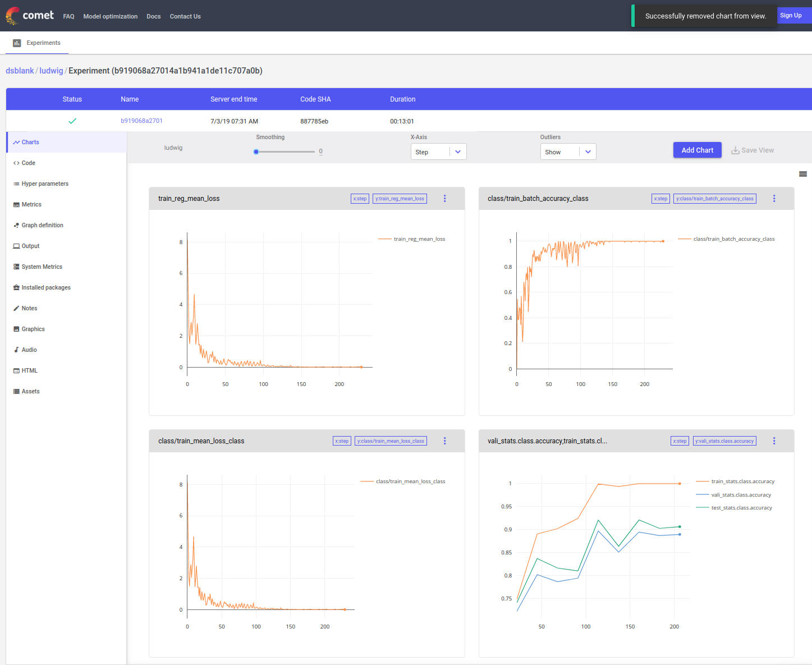Click the Add Chart button
Screen dimensions: 812x665
[x=697, y=150]
